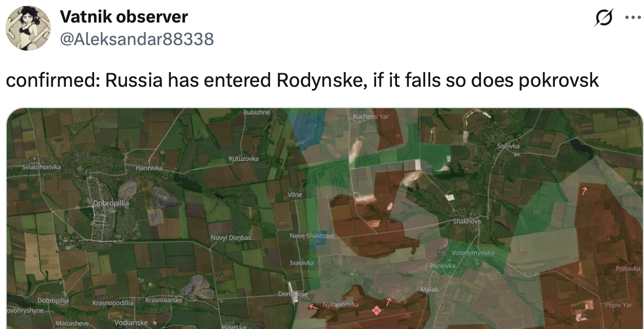Click the Krasnopodillia label on map
The image size is (644, 329).
tap(113, 303)
